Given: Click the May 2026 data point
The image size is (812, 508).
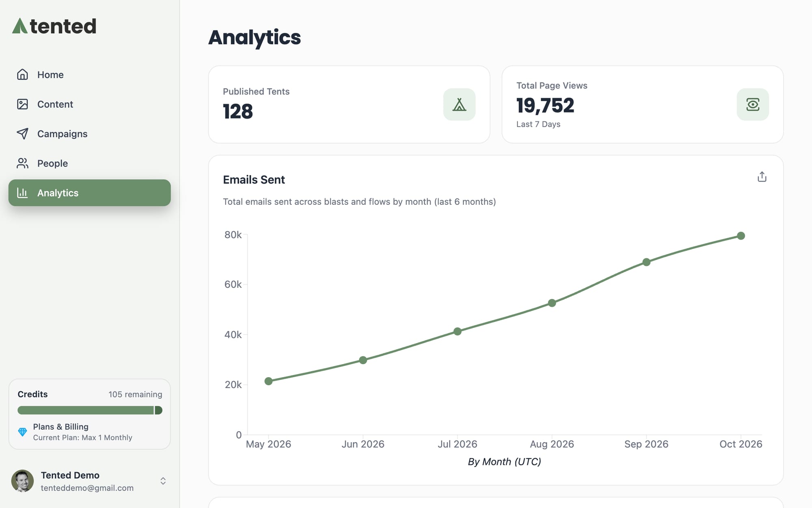Looking at the screenshot, I should (x=268, y=381).
